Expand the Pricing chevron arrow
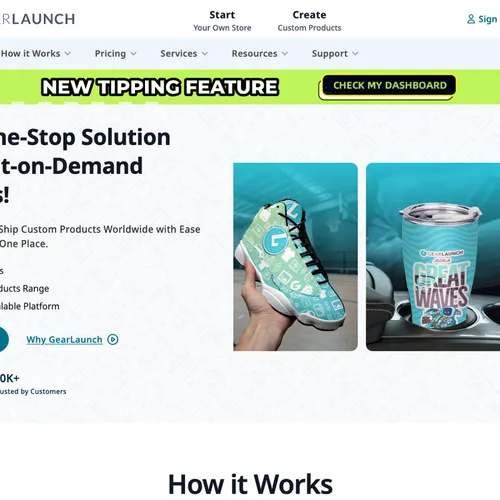This screenshot has width=500, height=500. coord(133,53)
